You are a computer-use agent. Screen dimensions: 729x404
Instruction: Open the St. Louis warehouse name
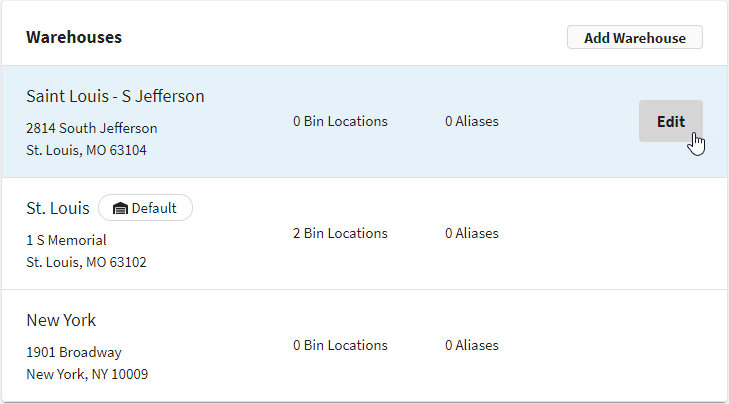click(58, 208)
